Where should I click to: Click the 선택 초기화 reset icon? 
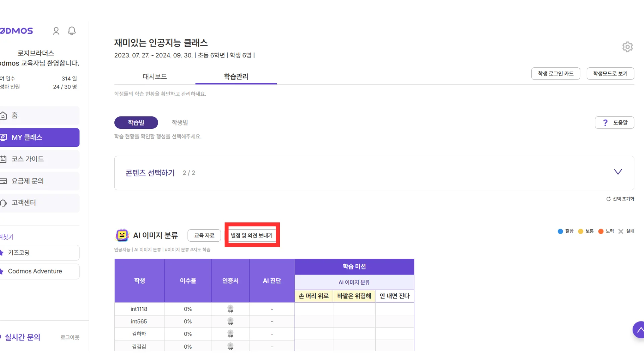(x=608, y=199)
